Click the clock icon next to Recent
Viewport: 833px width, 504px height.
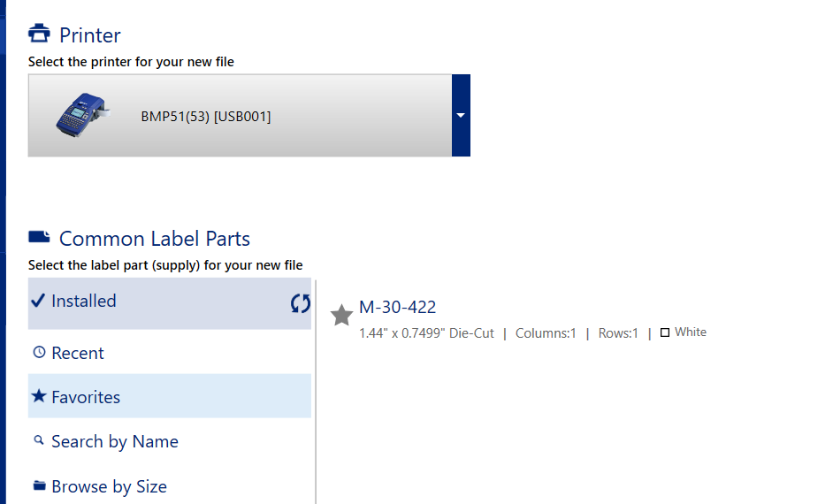39,352
